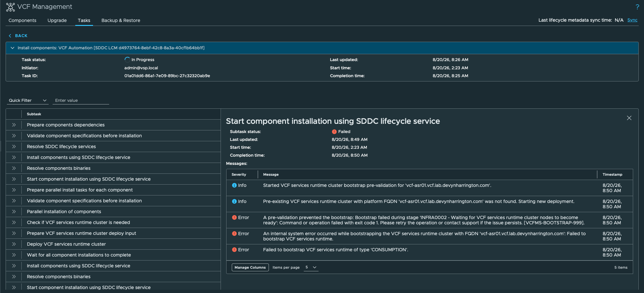Click 'Prepare parallel install tasks for each component' text
This screenshot has width=644, height=293.
(x=80, y=190)
